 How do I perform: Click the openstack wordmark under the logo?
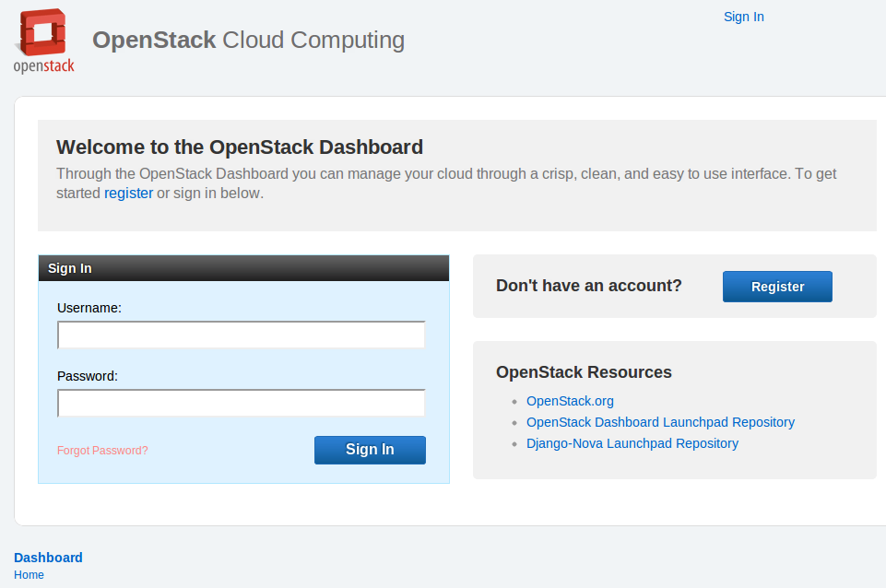44,65
